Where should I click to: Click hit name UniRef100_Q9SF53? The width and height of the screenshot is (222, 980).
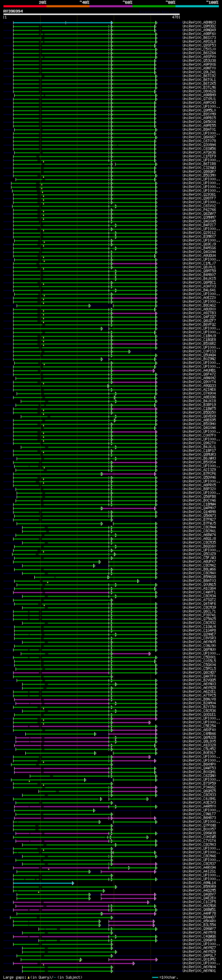coord(199,45)
